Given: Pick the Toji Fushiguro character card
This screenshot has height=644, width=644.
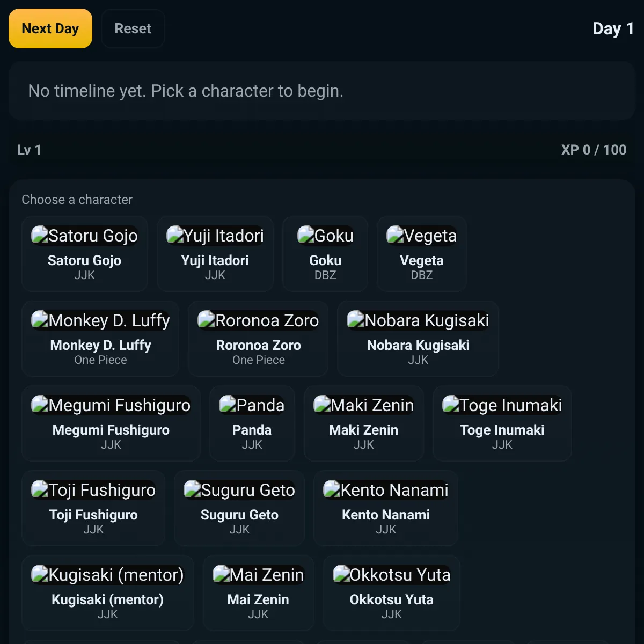Looking at the screenshot, I should coord(93,508).
